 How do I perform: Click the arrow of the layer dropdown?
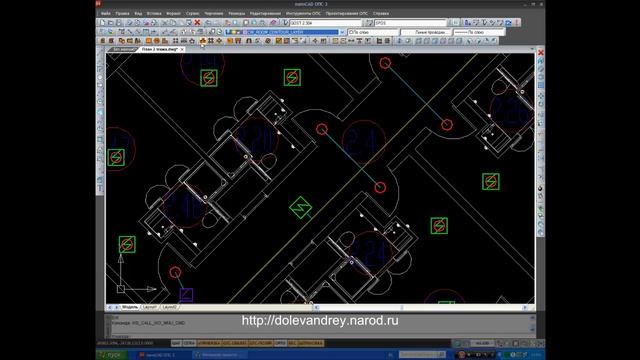[342, 32]
